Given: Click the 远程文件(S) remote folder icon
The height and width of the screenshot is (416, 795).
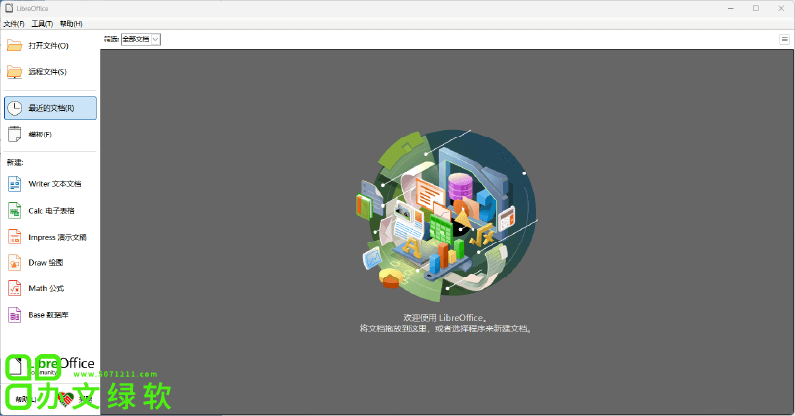Looking at the screenshot, I should (14, 72).
